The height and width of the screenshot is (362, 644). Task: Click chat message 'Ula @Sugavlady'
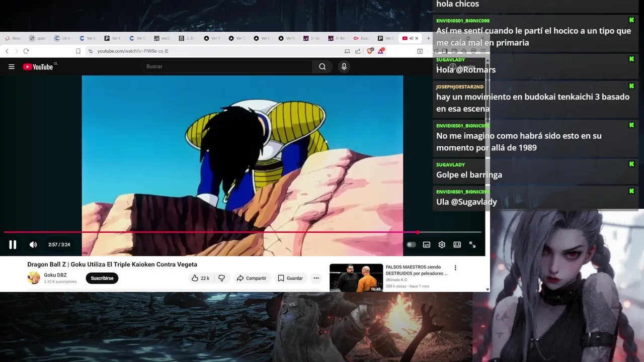(466, 202)
